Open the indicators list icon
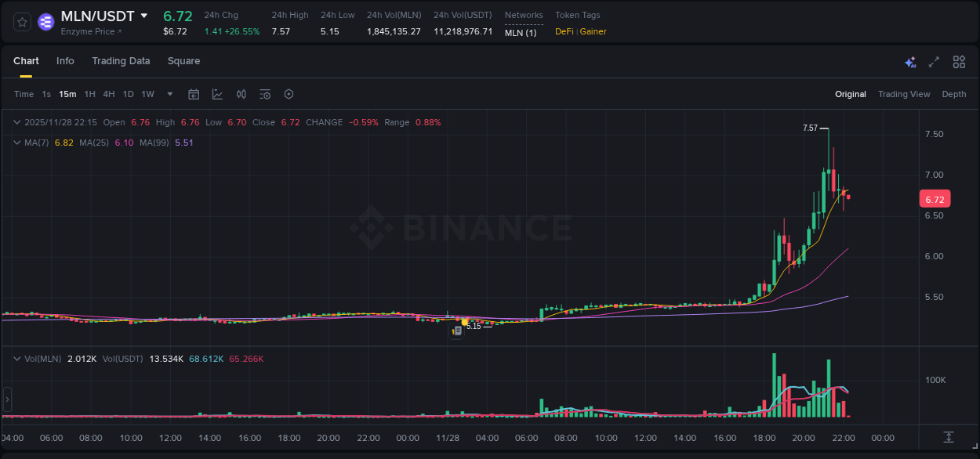The height and width of the screenshot is (459, 980). (x=264, y=94)
